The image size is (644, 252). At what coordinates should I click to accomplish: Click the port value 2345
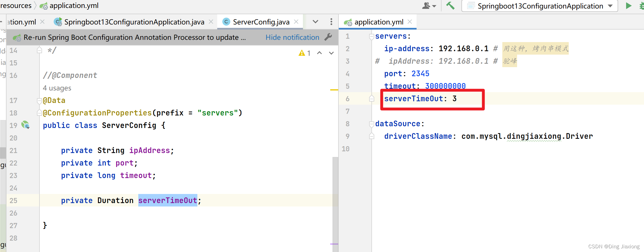[x=420, y=74]
